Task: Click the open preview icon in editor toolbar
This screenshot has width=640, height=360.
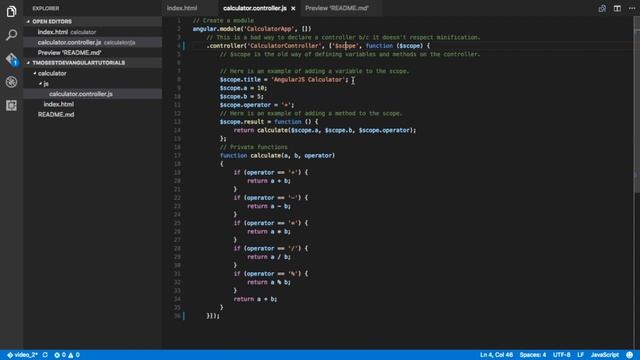Action: (x=602, y=8)
